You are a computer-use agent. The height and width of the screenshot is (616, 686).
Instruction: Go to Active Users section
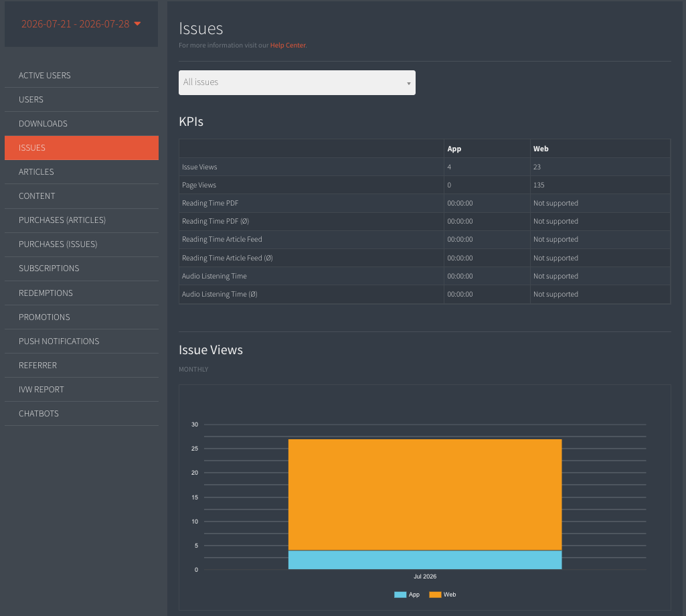[x=82, y=75]
